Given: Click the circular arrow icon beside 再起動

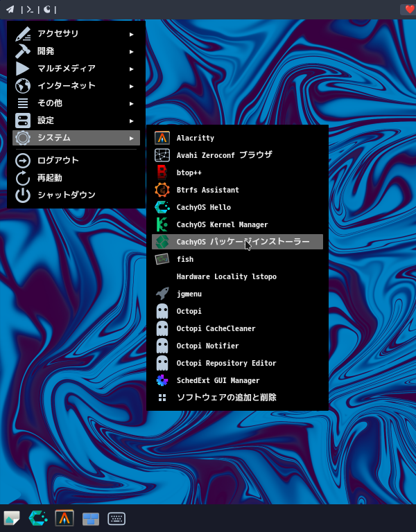Looking at the screenshot, I should pos(23,178).
